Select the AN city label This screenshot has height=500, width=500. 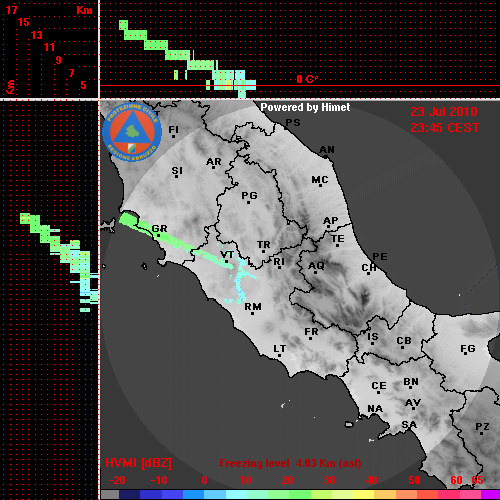327,150
